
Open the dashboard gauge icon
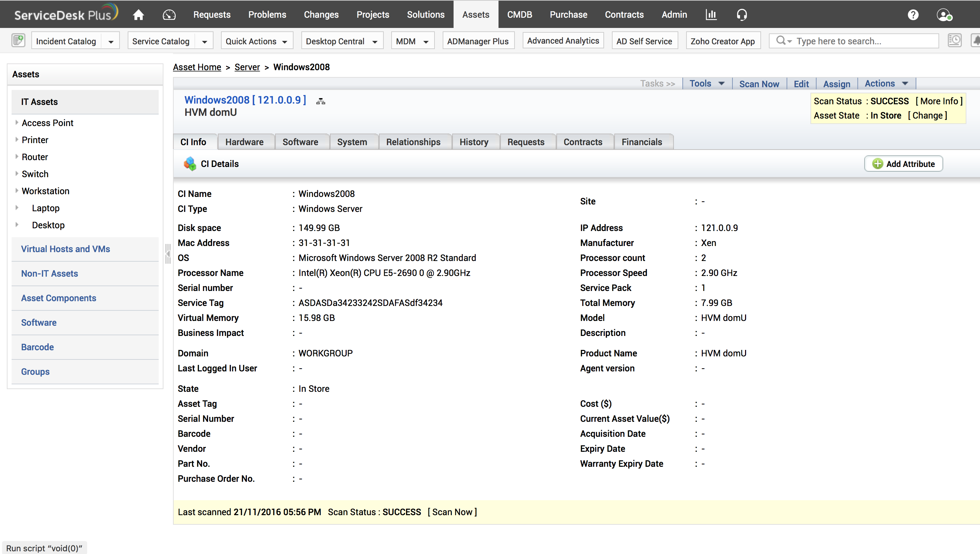pos(169,14)
